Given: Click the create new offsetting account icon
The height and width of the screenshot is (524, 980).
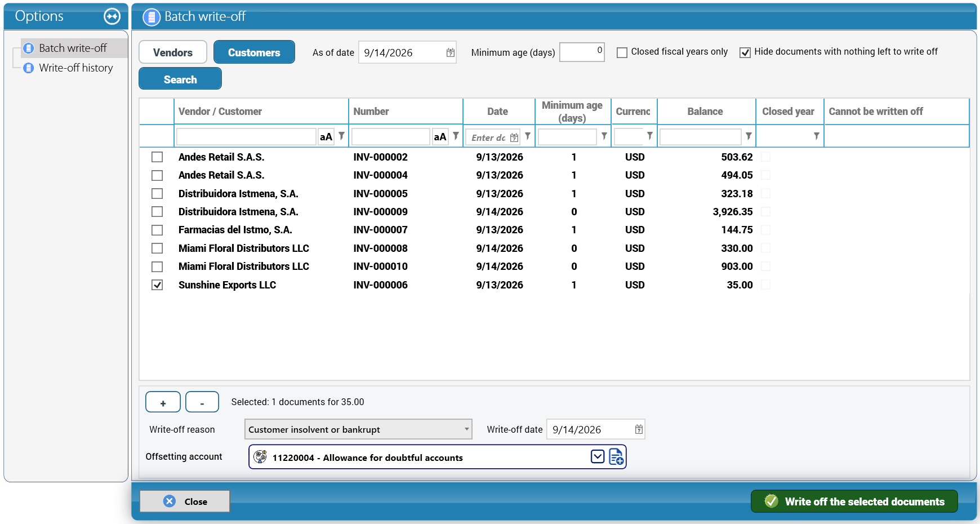Looking at the screenshot, I should [x=616, y=457].
